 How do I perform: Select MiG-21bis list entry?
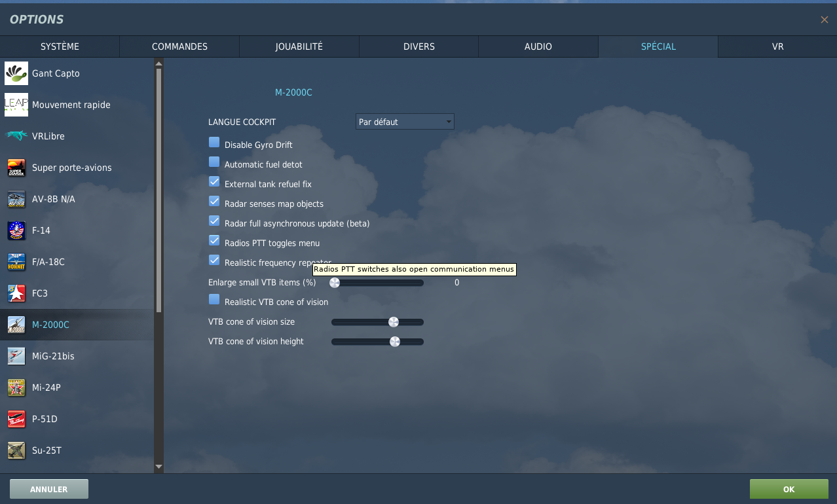(77, 356)
